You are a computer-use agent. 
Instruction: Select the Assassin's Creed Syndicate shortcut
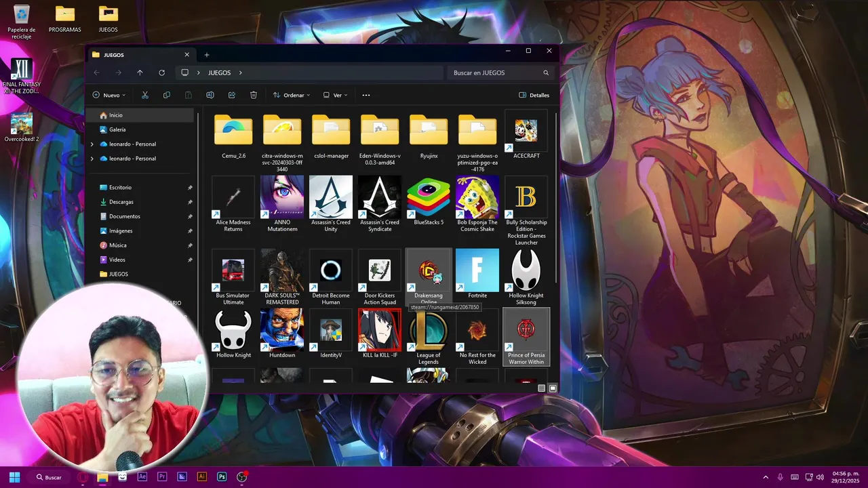click(x=380, y=204)
